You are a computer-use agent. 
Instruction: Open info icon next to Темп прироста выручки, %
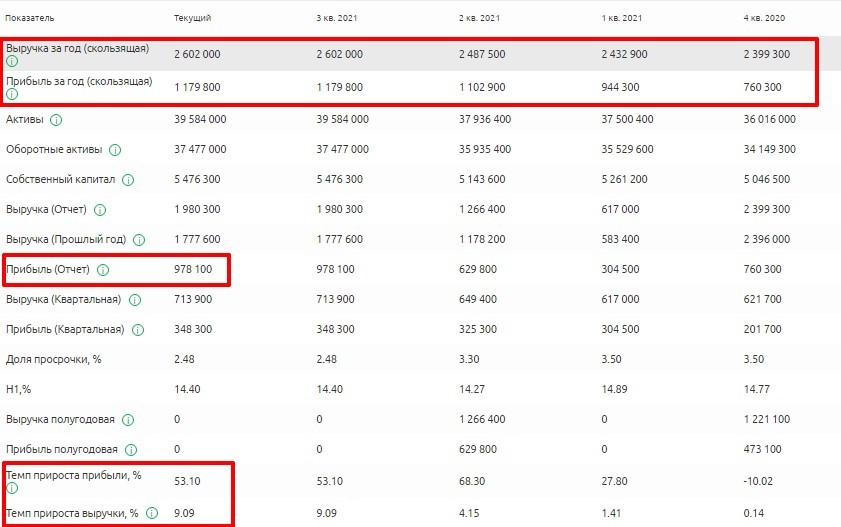tap(152, 513)
